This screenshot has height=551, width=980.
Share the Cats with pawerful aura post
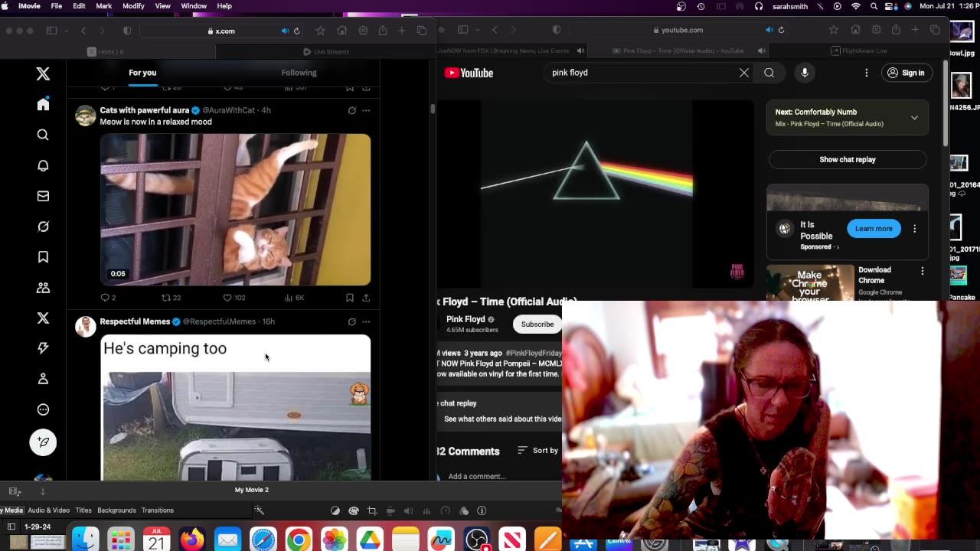click(366, 298)
